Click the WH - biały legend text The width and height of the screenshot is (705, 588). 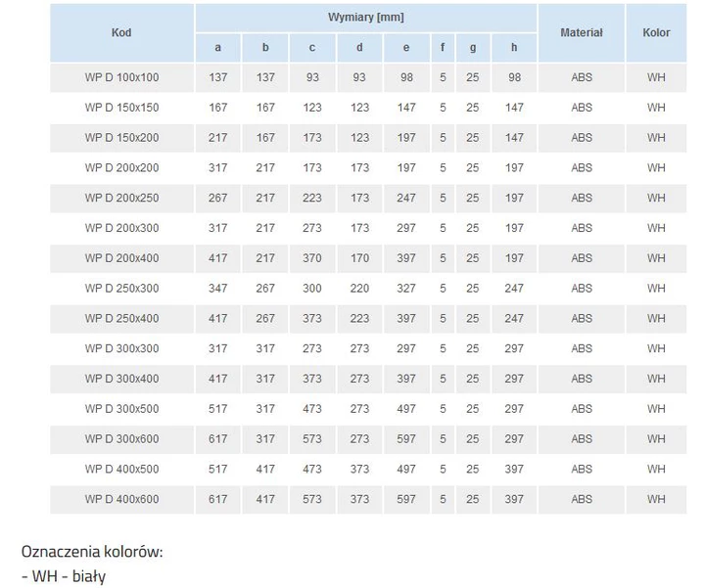pos(64,576)
